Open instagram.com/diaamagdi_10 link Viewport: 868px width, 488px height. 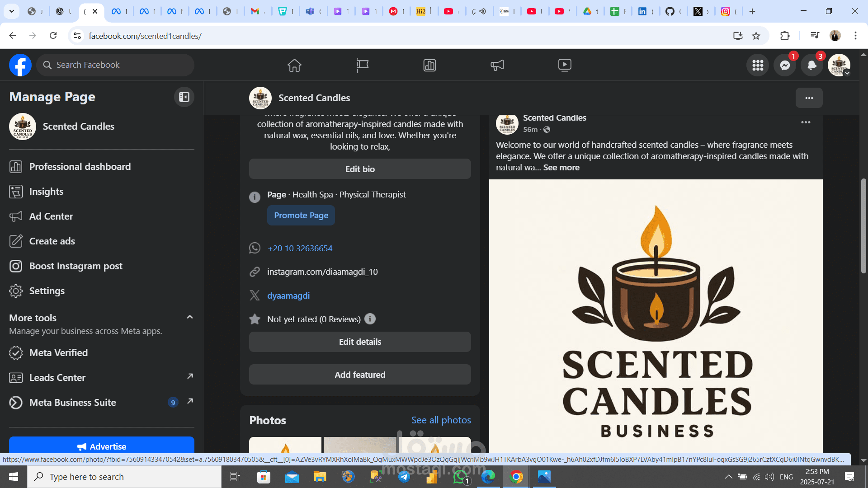322,272
